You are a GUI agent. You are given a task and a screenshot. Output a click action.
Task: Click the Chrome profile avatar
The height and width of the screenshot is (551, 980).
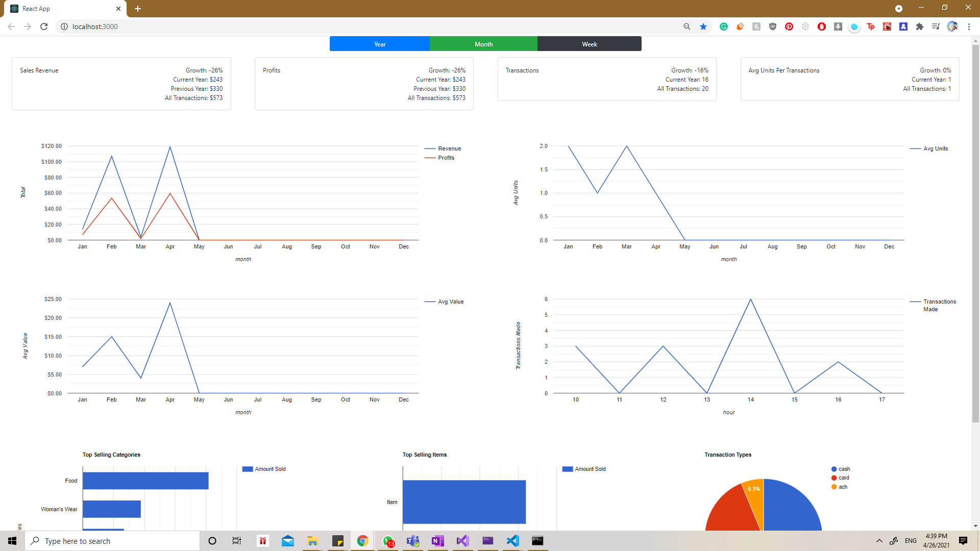coord(953,27)
